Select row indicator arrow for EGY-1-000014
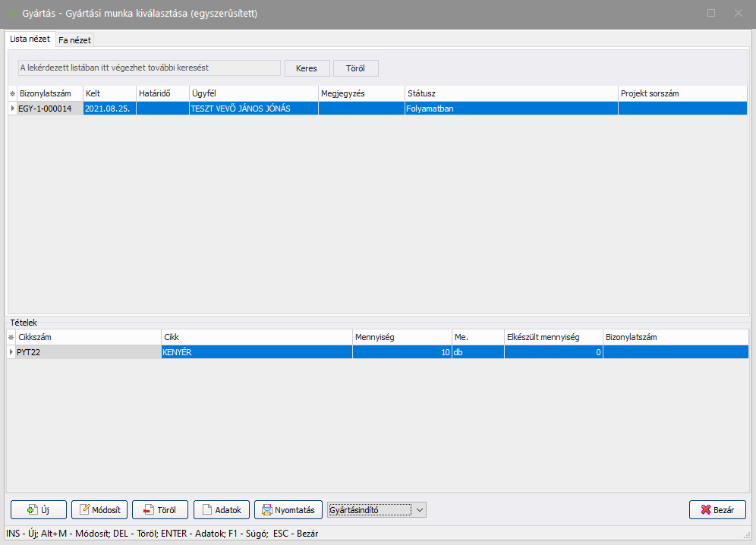This screenshot has height=545, width=756. 12,109
